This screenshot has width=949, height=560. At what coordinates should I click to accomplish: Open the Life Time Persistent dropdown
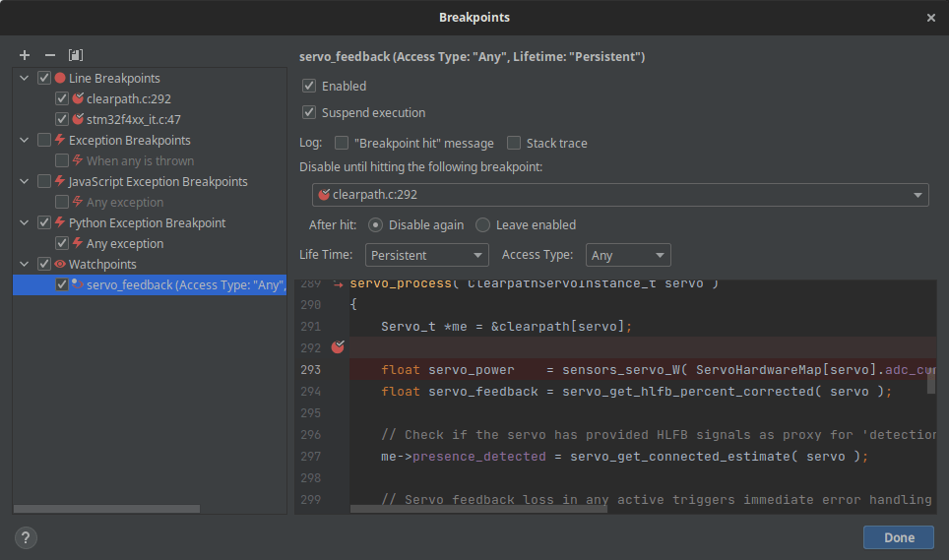click(x=426, y=255)
